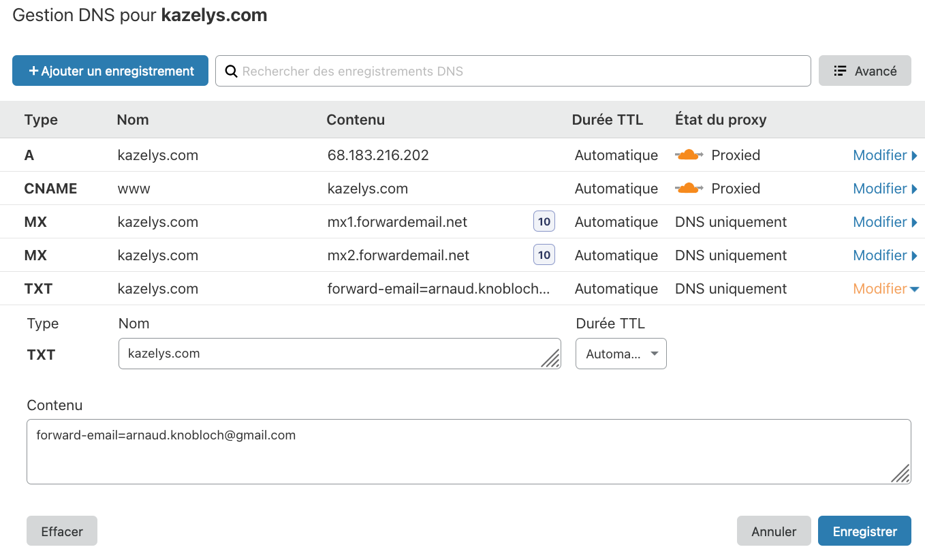Click the truncated forward-email=arnaud.knobloch content cell
The image size is (925, 560).
439,289
